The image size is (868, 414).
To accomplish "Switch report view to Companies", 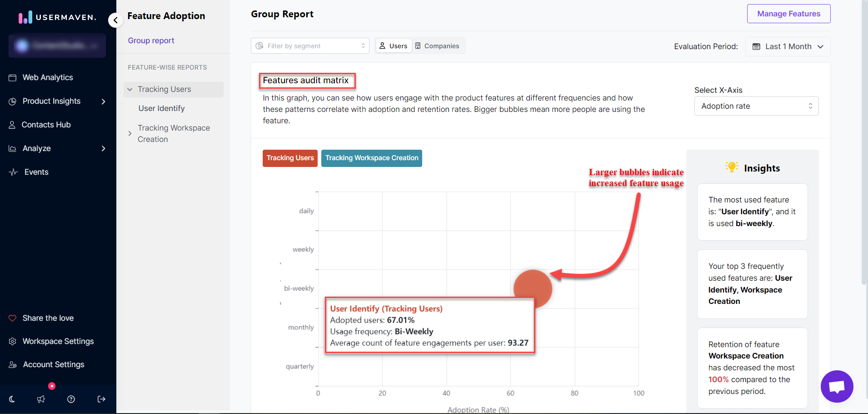I will [x=437, y=45].
